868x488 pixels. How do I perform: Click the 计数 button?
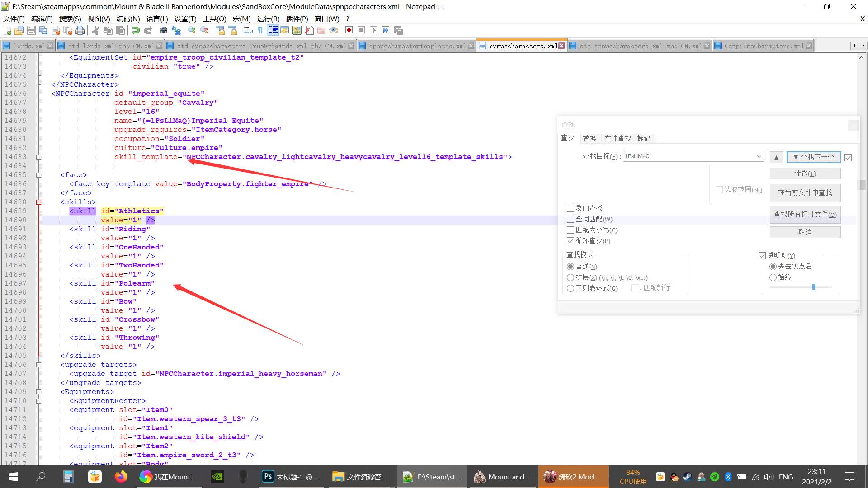805,174
